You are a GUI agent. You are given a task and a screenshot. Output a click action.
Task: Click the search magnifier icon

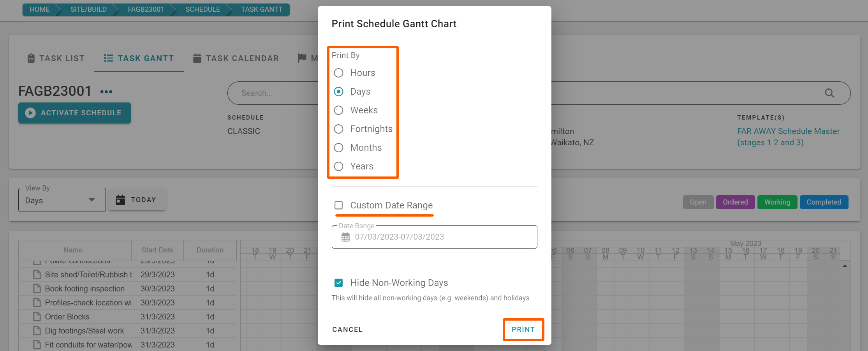pyautogui.click(x=829, y=93)
